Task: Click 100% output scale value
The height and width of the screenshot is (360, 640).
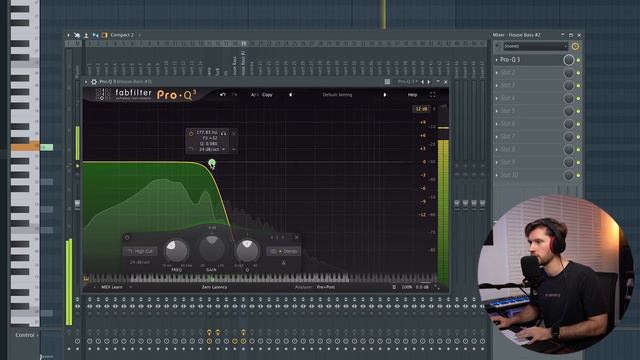Action: [x=407, y=287]
